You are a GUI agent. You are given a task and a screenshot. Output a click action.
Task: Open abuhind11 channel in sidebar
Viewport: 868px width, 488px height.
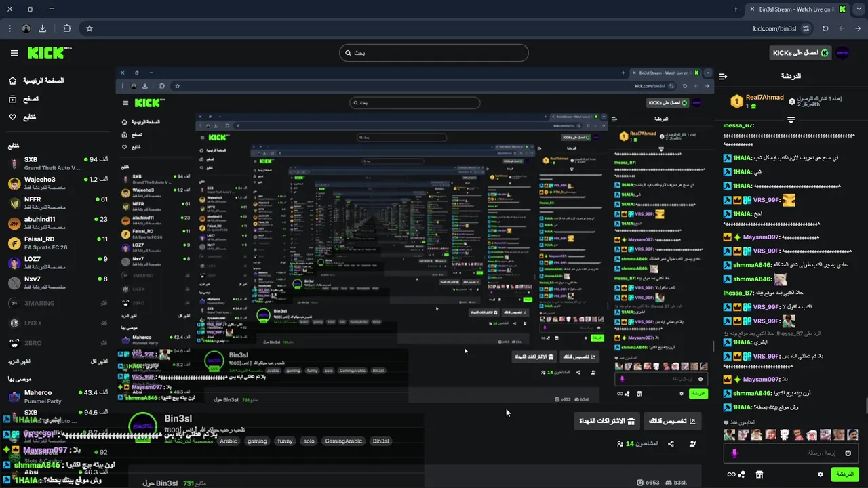58,223
